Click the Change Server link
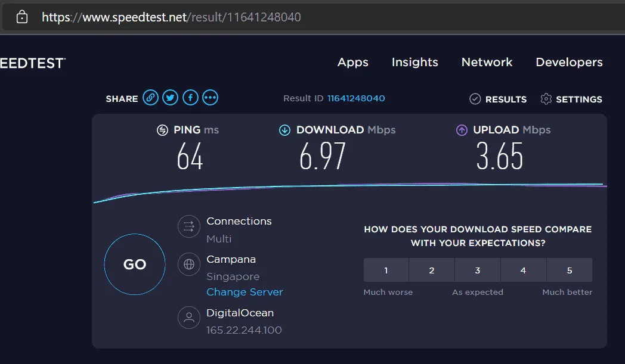 (245, 292)
